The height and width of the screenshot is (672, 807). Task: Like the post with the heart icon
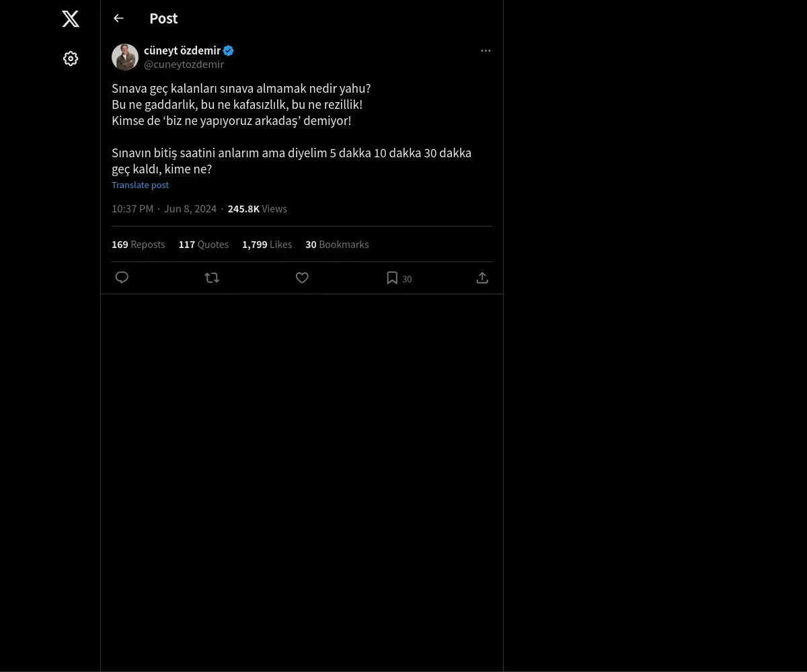click(x=302, y=278)
